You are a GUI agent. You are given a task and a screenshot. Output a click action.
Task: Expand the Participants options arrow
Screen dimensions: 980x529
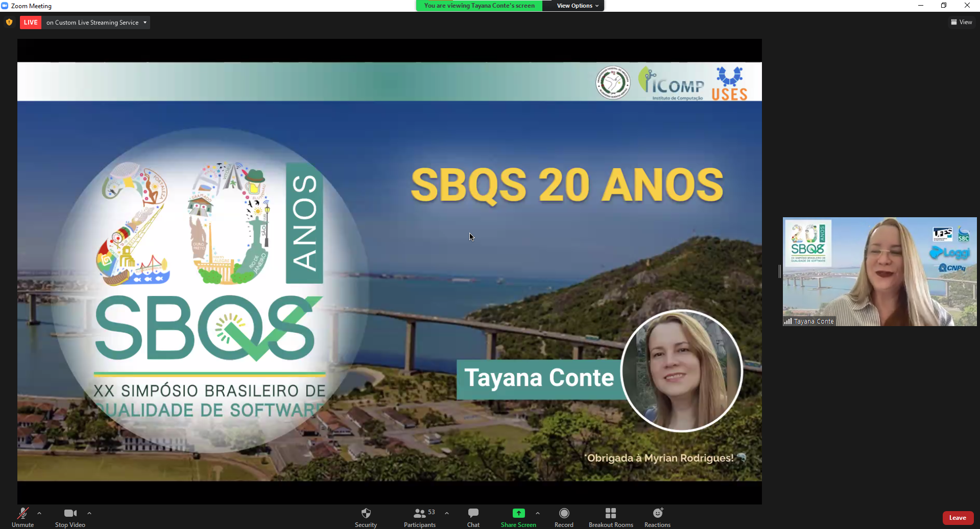[447, 513]
